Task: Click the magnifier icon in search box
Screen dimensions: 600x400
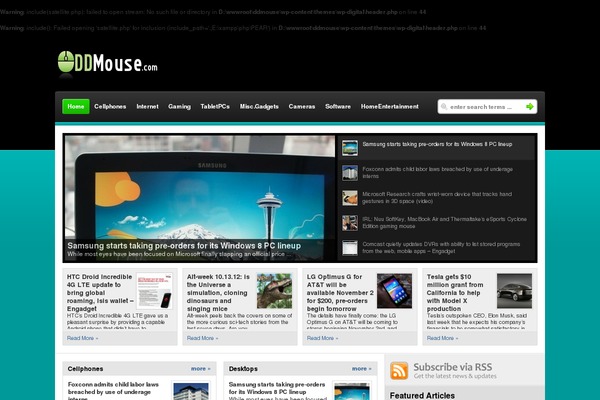Action: 444,107
